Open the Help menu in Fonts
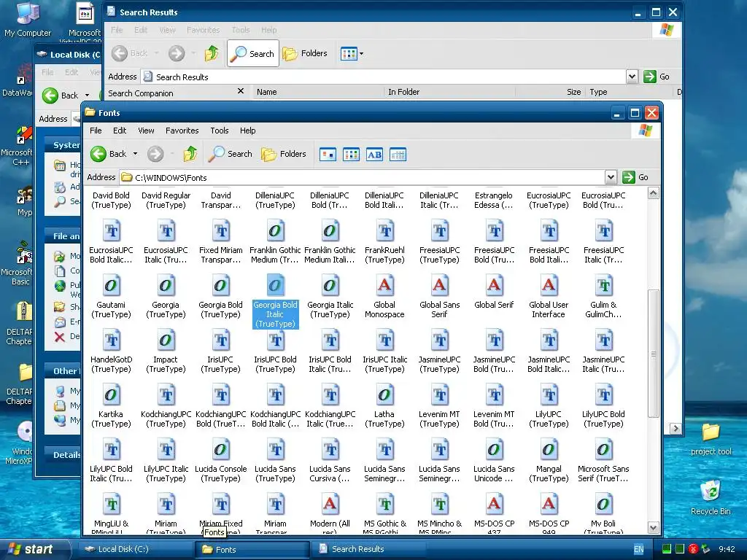747x560 pixels. 248,131
